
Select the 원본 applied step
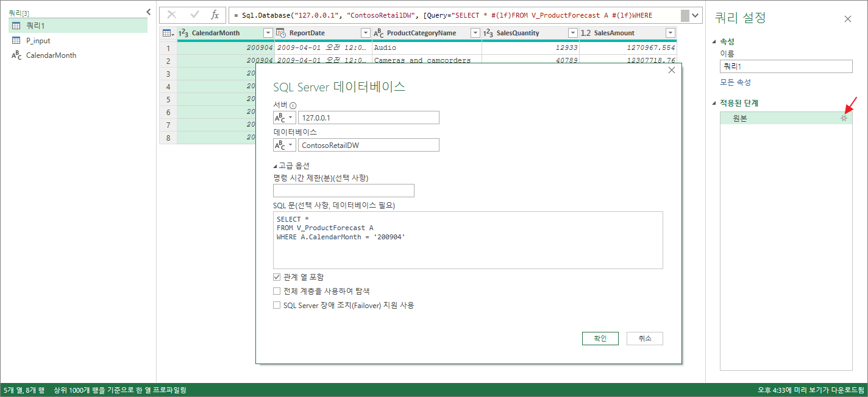(786, 118)
